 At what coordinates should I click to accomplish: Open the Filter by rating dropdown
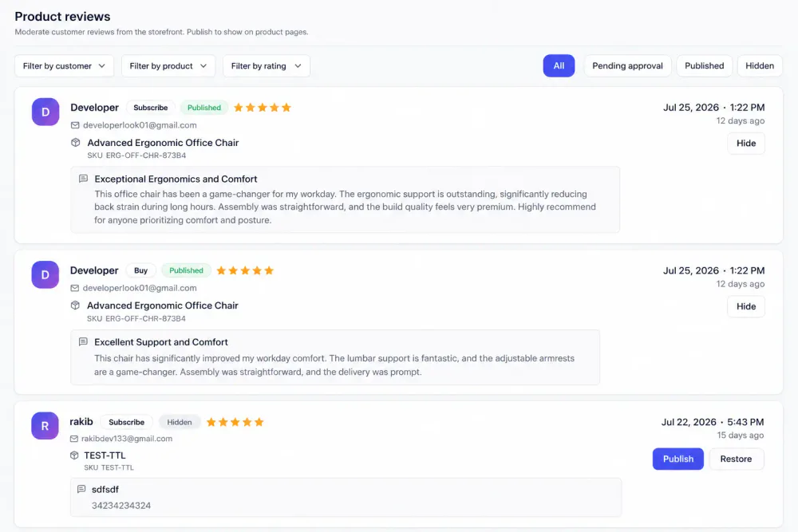[267, 66]
